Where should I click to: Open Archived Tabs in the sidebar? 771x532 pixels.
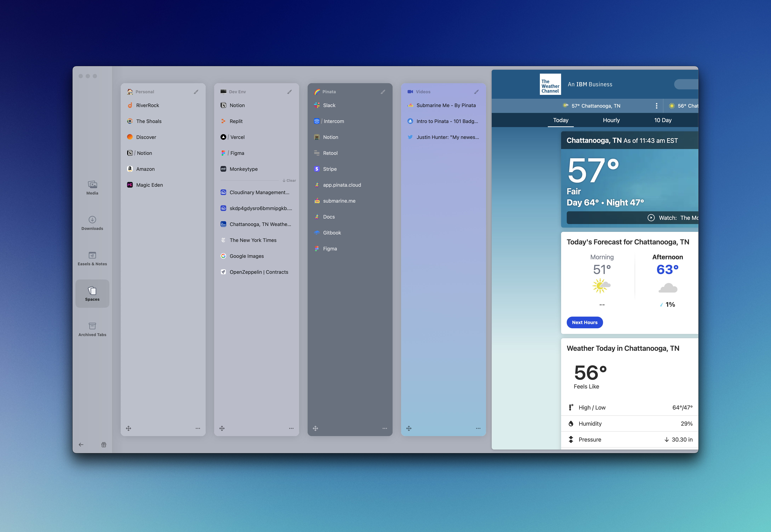coord(92,329)
